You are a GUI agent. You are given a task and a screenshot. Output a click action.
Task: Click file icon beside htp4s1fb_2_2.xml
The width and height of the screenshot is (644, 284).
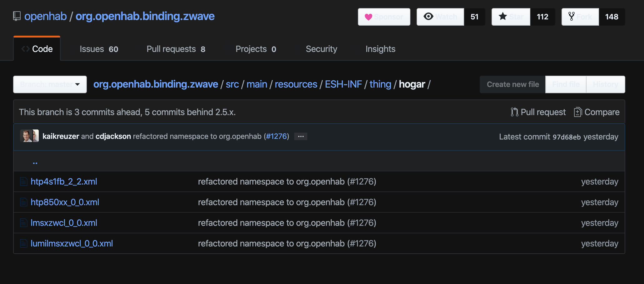(23, 181)
